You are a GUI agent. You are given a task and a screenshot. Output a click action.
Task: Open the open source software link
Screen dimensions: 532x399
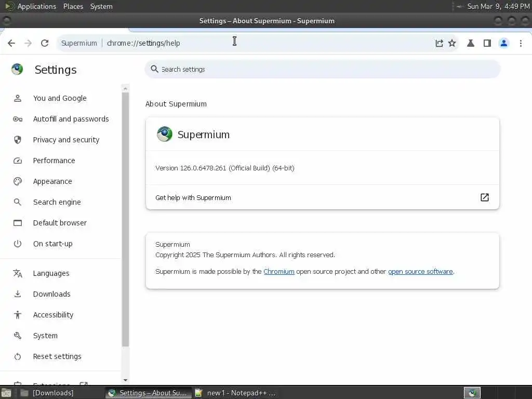tap(420, 272)
